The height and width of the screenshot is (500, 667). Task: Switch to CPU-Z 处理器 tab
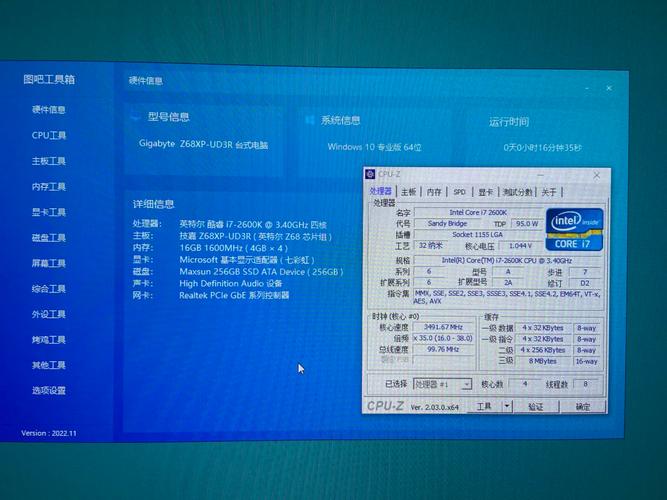point(380,191)
